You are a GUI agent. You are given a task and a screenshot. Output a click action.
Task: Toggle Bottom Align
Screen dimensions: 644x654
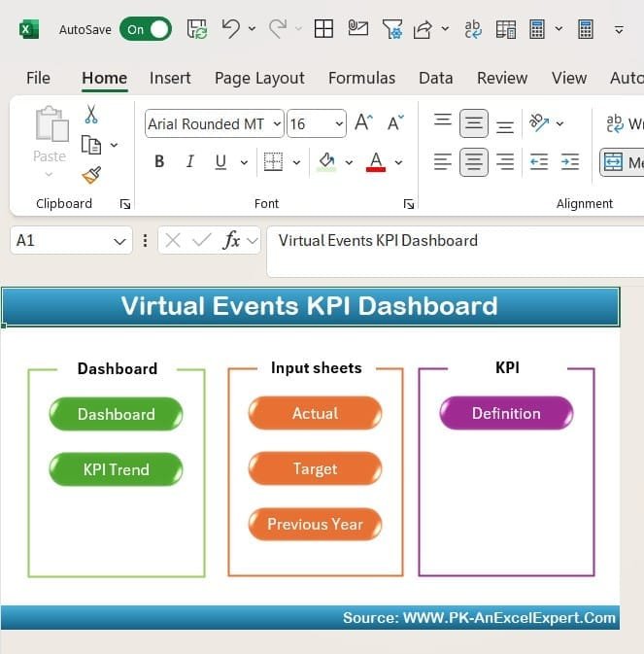click(x=505, y=126)
